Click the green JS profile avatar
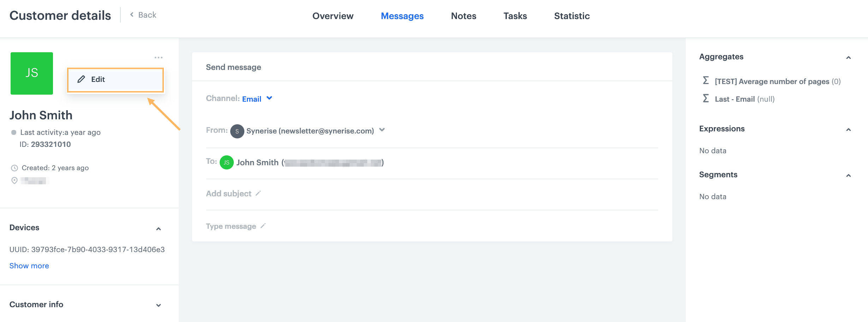This screenshot has width=868, height=322. (32, 73)
